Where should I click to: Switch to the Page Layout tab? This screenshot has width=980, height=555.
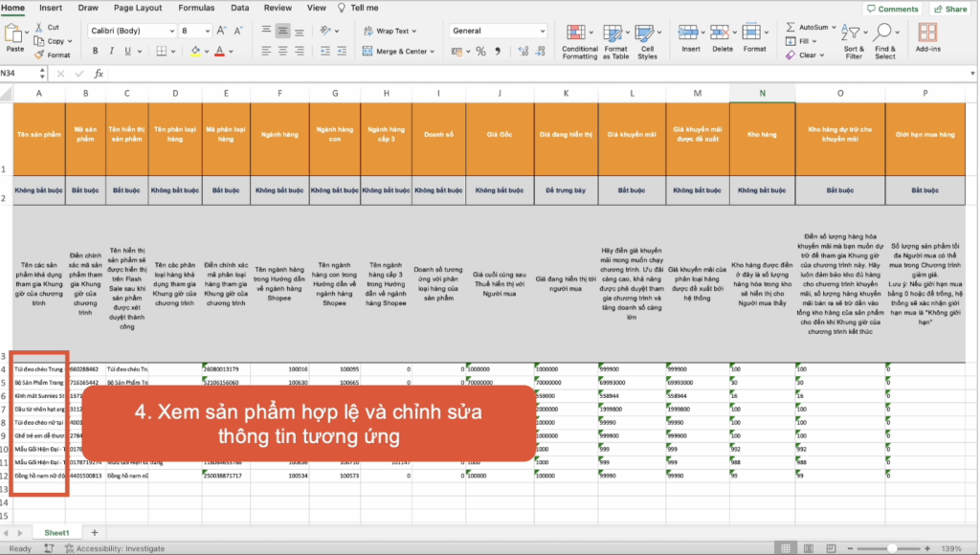(x=137, y=8)
